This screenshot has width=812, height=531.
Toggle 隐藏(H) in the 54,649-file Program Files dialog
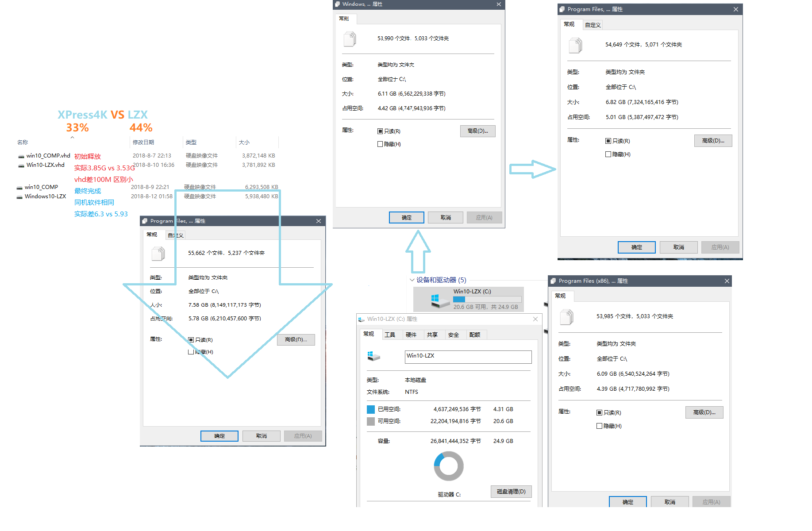coord(608,154)
